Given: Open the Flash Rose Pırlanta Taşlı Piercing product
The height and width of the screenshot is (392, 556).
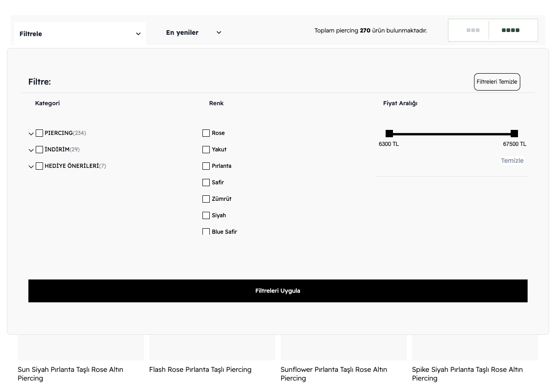Looking at the screenshot, I should [200, 370].
